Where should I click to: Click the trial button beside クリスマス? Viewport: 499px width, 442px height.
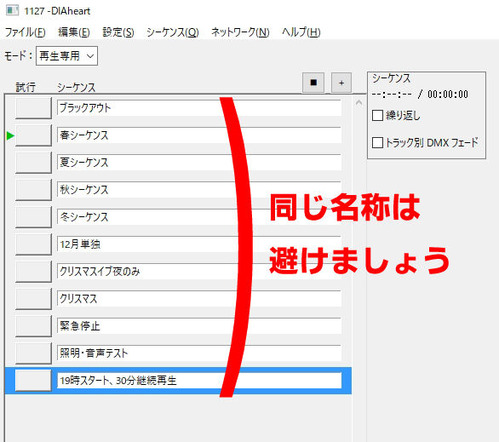pos(33,299)
